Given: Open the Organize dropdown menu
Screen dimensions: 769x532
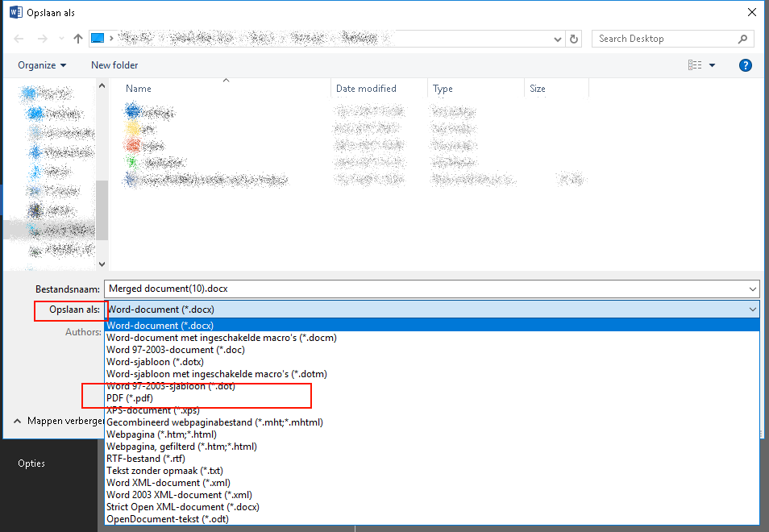Looking at the screenshot, I should (x=42, y=65).
